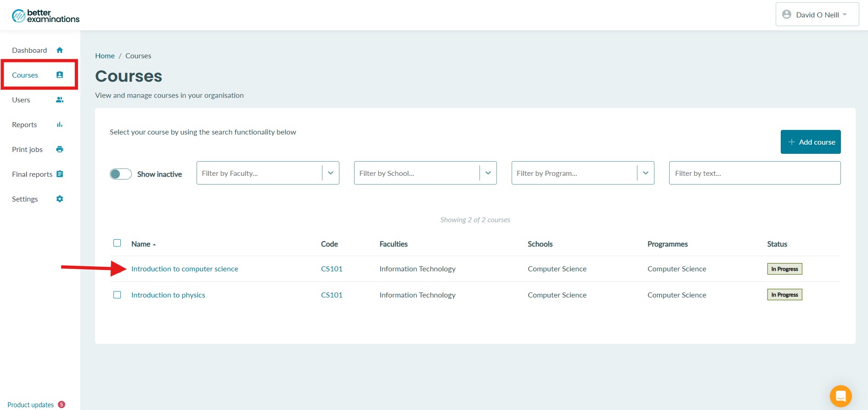868x410 pixels.
Task: Click CS101 code for physics row
Action: [332, 295]
